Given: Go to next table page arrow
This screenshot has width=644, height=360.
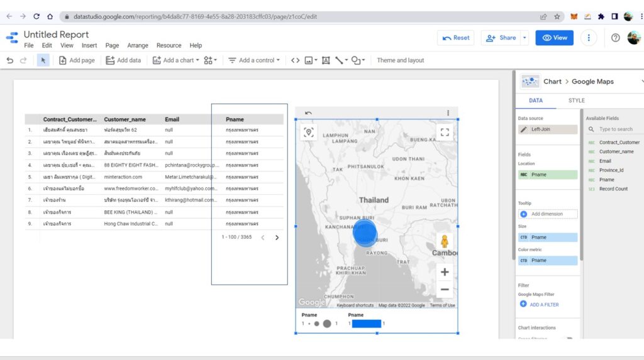Looking at the screenshot, I should click(277, 237).
